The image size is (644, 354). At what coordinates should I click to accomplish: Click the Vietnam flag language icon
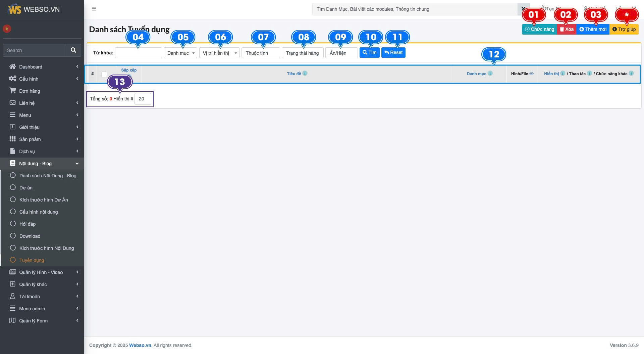click(7, 29)
